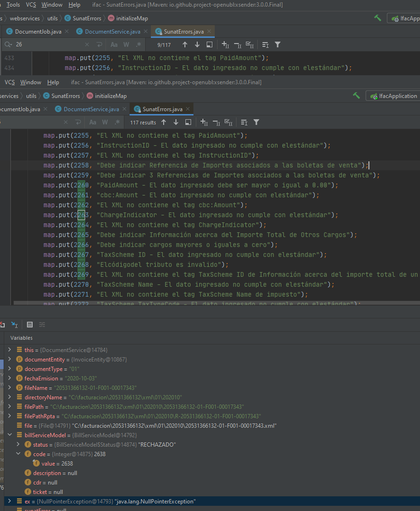This screenshot has height=511, width=420.
Task: Select all occurrences icon in 117 results bar
Action: click(229, 122)
